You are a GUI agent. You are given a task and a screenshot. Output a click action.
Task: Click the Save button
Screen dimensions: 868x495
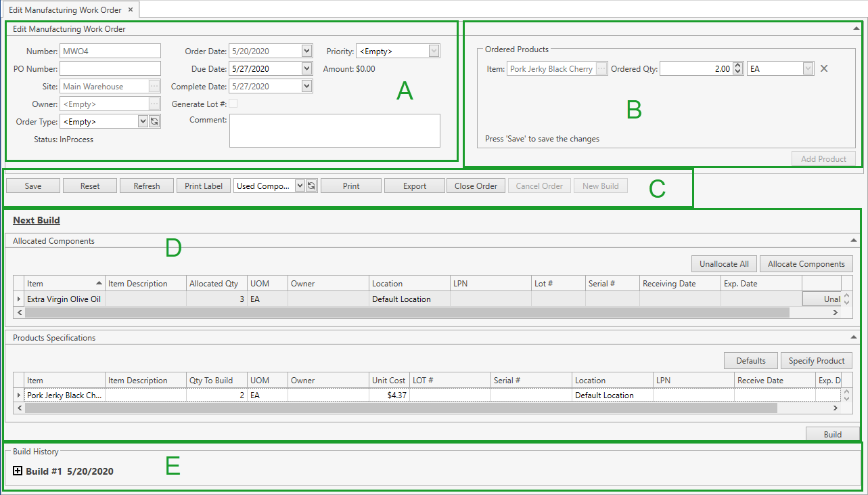tap(32, 186)
